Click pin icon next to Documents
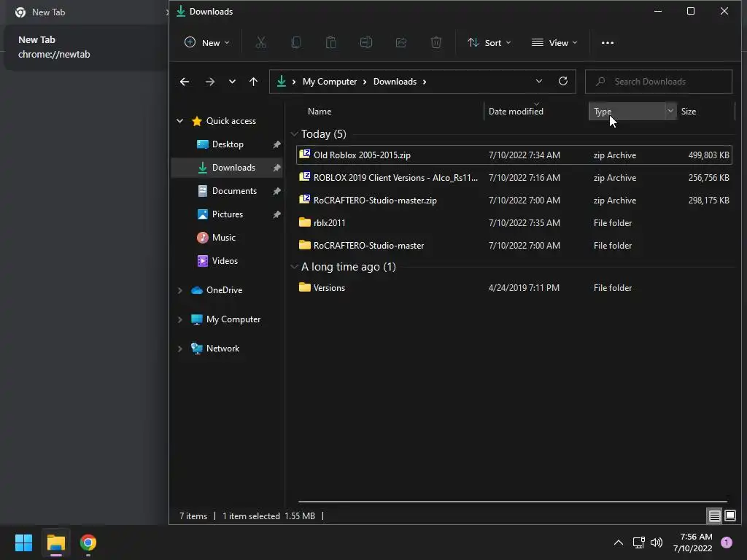 [x=276, y=191]
